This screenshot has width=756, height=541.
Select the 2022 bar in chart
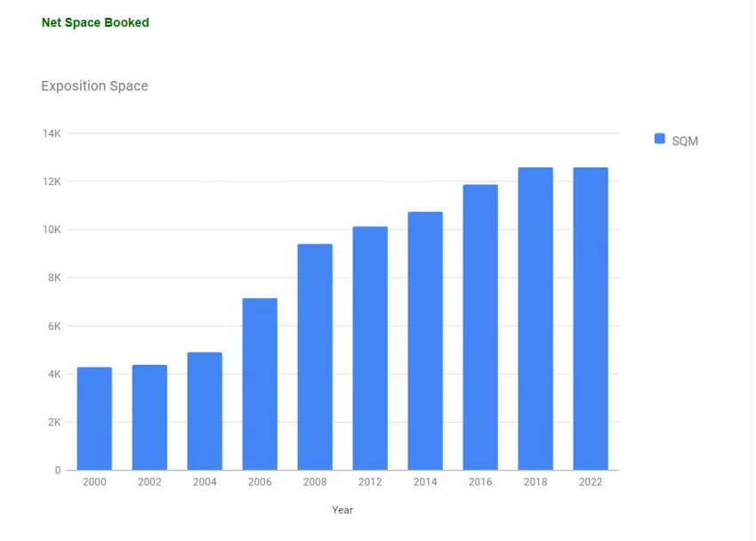(x=591, y=319)
